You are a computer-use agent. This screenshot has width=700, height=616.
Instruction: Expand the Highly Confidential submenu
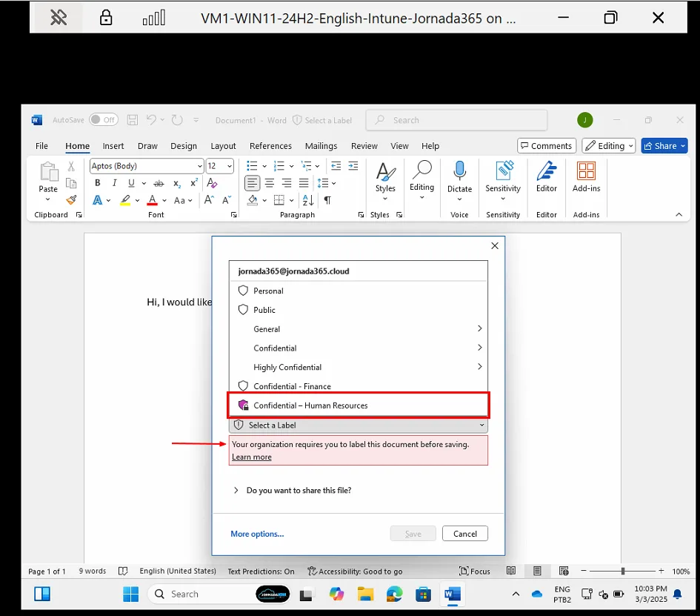point(358,367)
